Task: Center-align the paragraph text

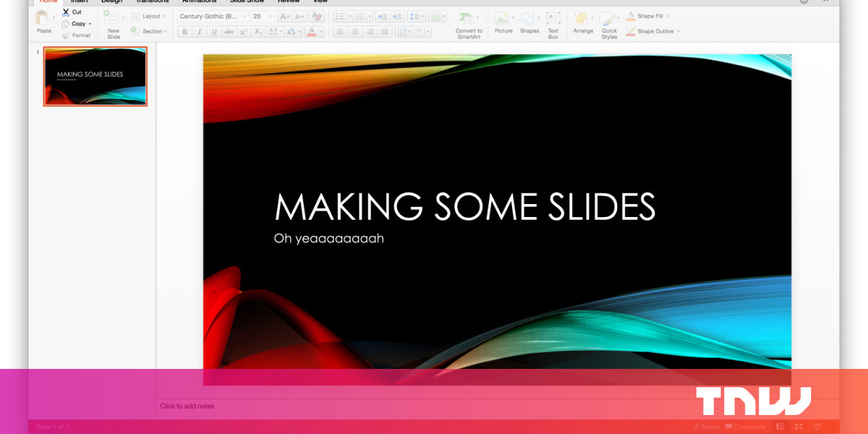Action: pyautogui.click(x=355, y=32)
